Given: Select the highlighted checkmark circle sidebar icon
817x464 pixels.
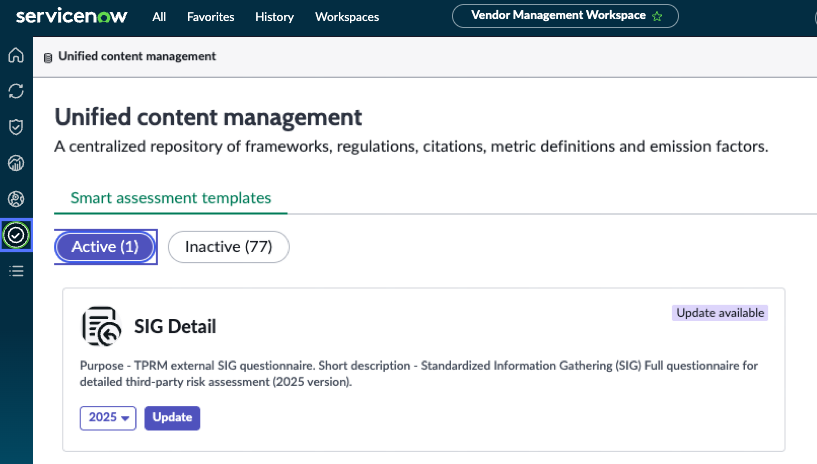Looking at the screenshot, I should [x=16, y=235].
